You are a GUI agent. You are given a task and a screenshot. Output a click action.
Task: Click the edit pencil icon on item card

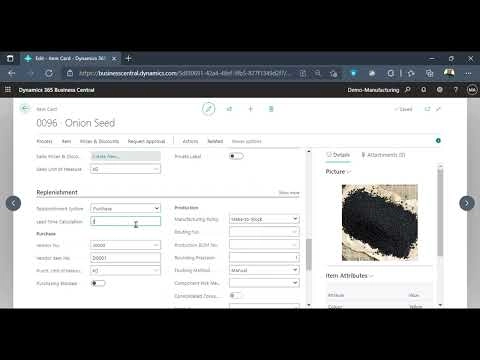click(209, 109)
